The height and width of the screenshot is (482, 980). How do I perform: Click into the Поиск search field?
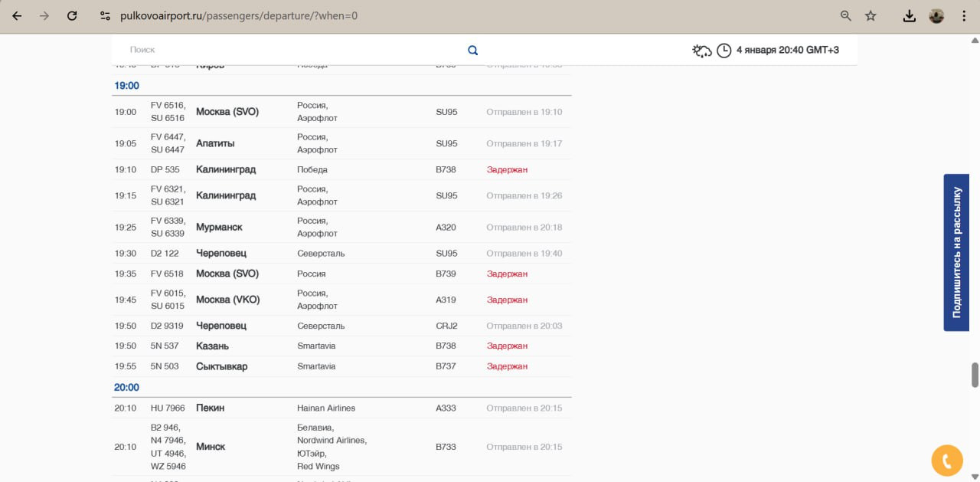click(291, 50)
